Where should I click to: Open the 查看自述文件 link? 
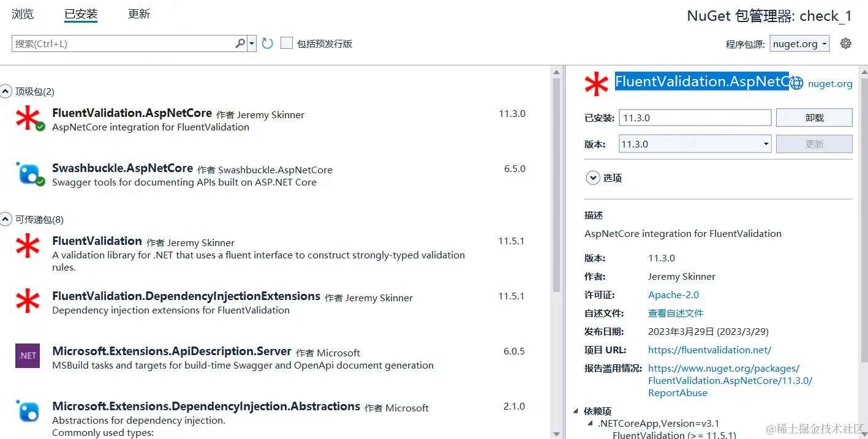pos(676,313)
